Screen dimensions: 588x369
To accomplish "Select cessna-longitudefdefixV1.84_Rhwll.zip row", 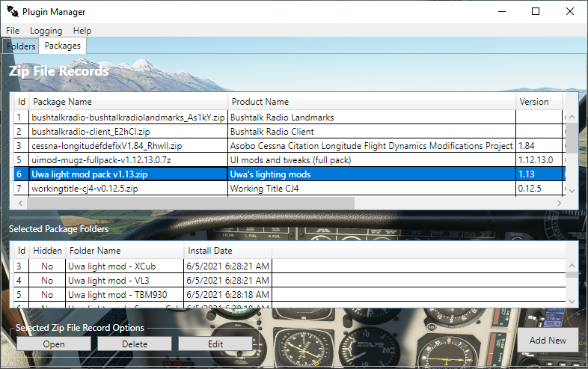I will (x=290, y=146).
